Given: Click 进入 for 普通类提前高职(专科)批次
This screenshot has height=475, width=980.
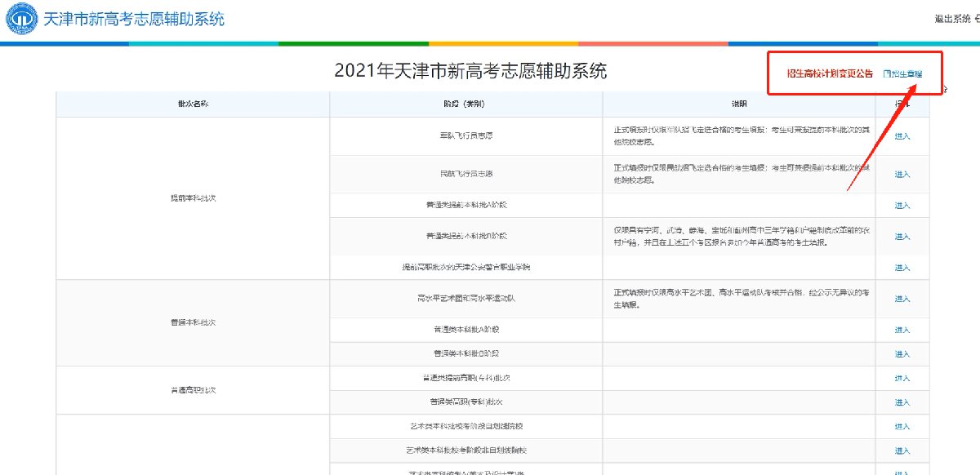Looking at the screenshot, I should point(902,379).
